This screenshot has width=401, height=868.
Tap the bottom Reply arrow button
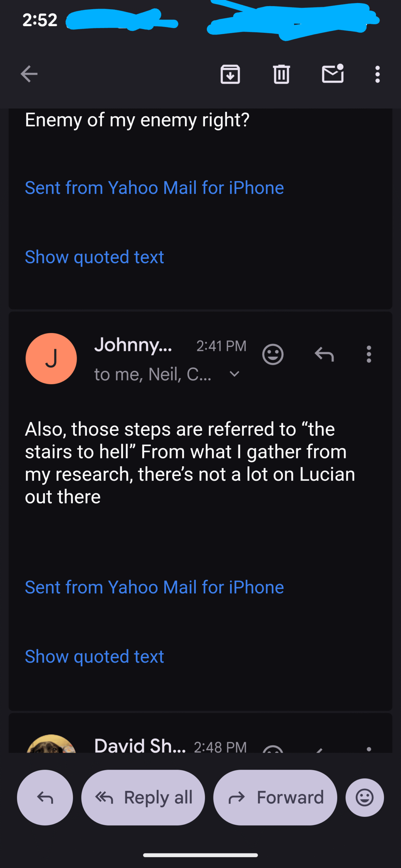tap(45, 797)
